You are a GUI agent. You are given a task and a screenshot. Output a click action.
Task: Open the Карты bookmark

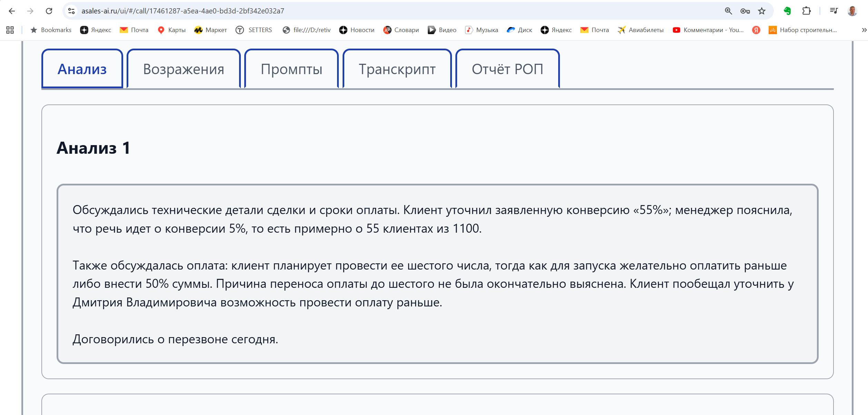click(x=171, y=30)
